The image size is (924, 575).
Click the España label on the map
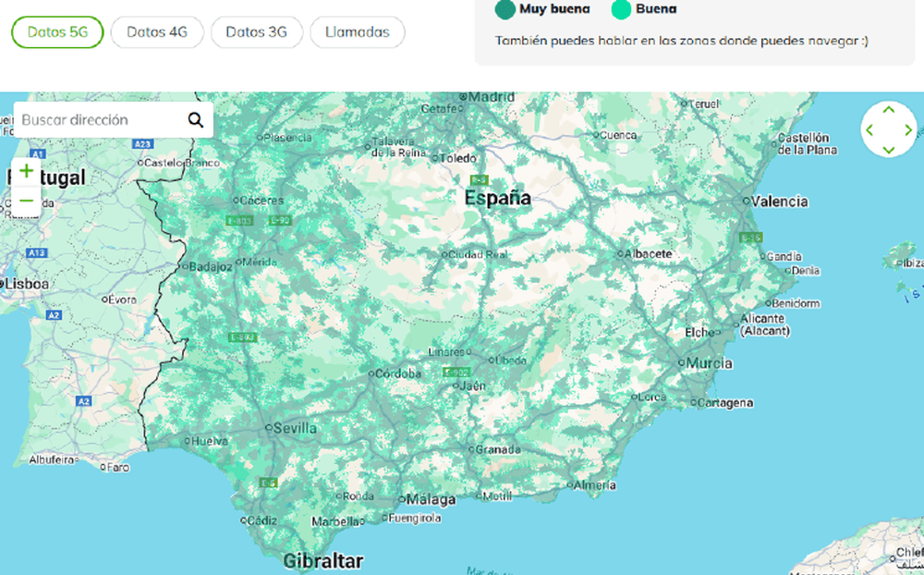click(x=496, y=198)
